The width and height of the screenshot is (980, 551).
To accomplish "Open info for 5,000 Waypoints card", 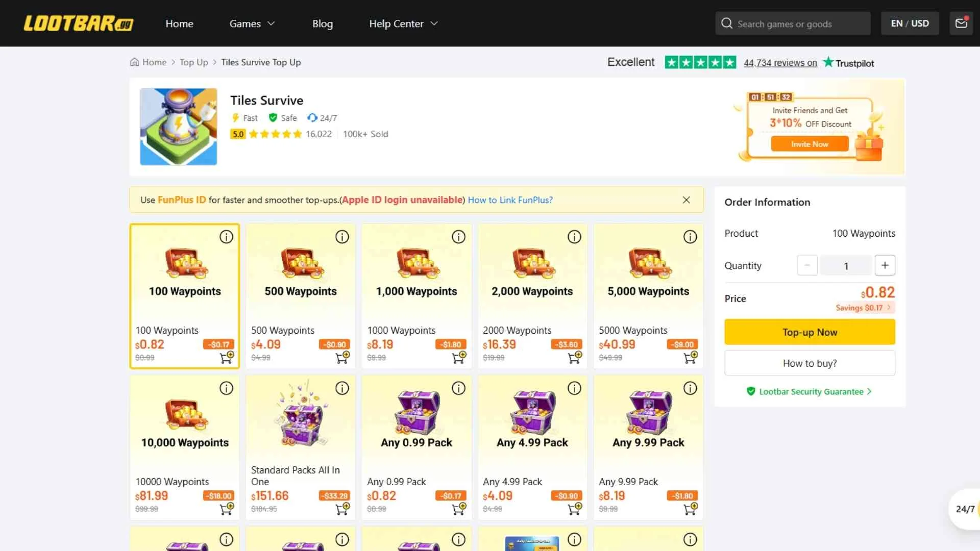I will [690, 237].
